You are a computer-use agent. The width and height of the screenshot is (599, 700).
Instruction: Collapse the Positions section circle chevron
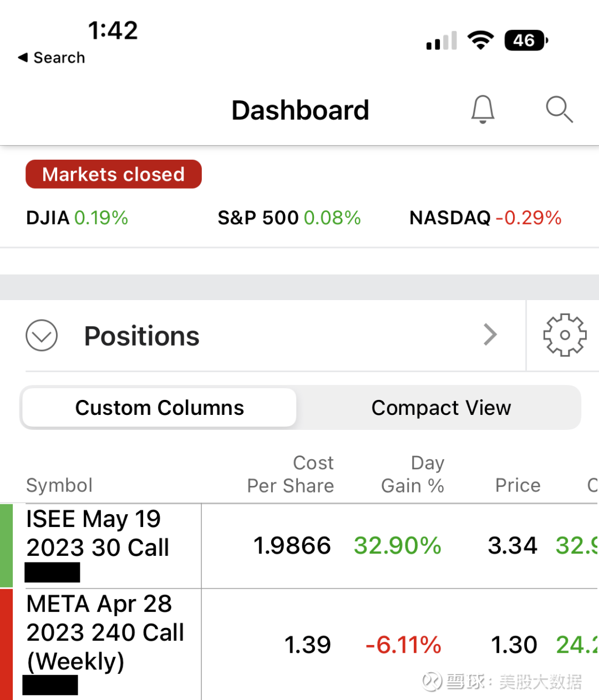(x=42, y=336)
